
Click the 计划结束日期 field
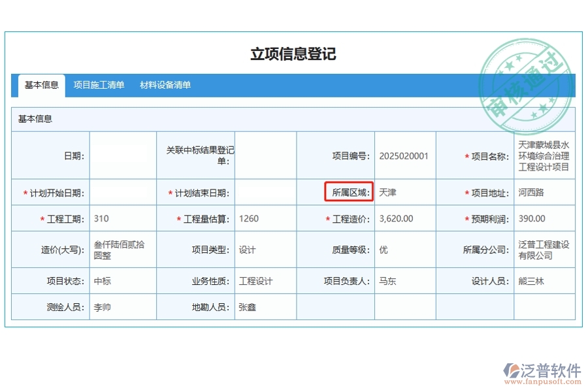click(265, 193)
